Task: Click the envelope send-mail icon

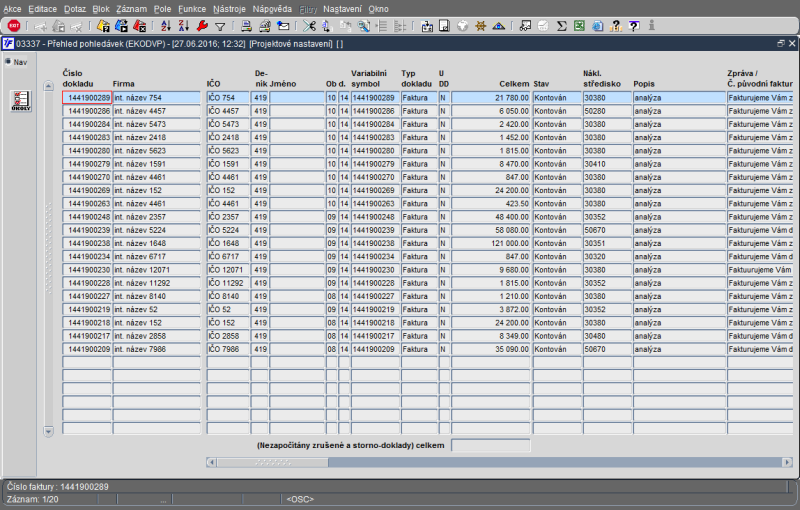Action: [283, 26]
